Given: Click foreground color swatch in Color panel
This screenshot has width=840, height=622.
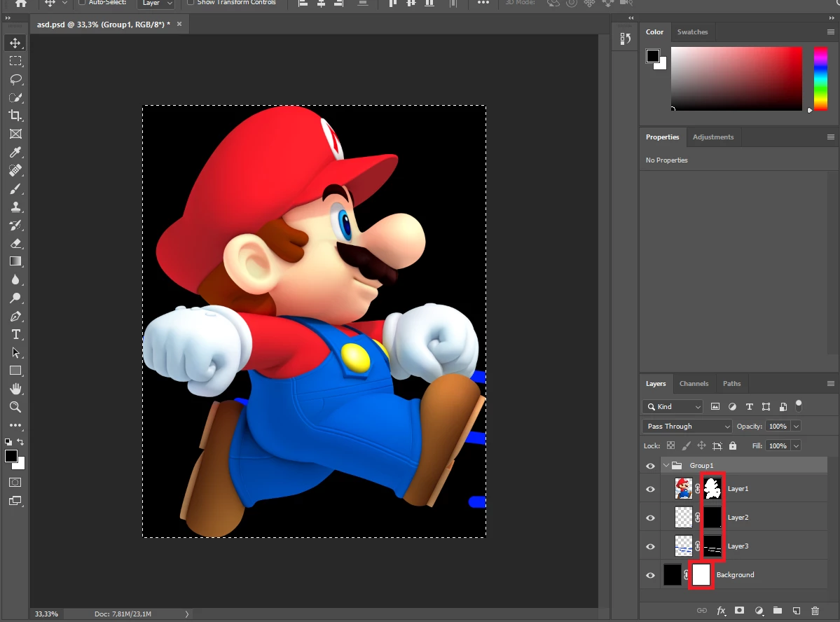Looking at the screenshot, I should (652, 56).
